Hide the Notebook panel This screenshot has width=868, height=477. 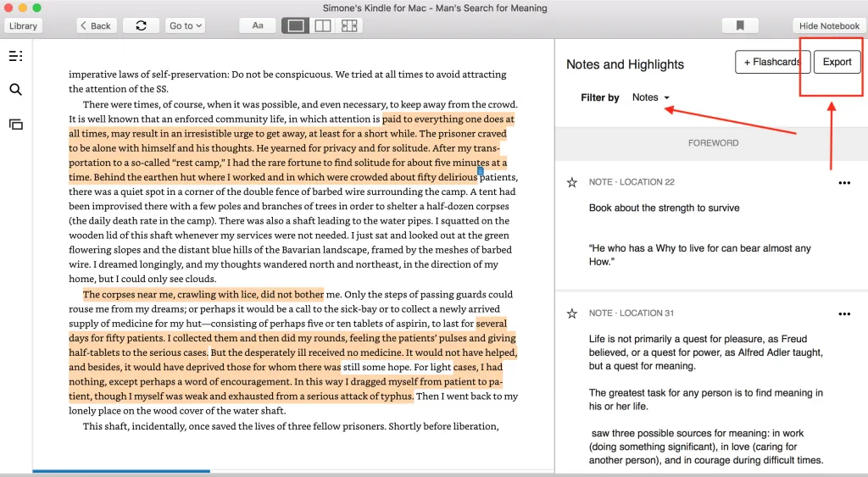tap(829, 26)
